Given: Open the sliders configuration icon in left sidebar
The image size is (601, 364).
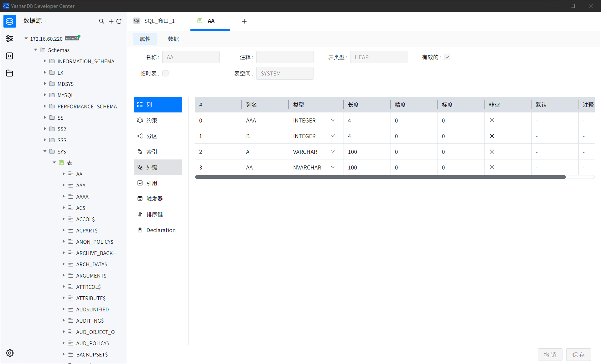Looking at the screenshot, I should pos(10,39).
